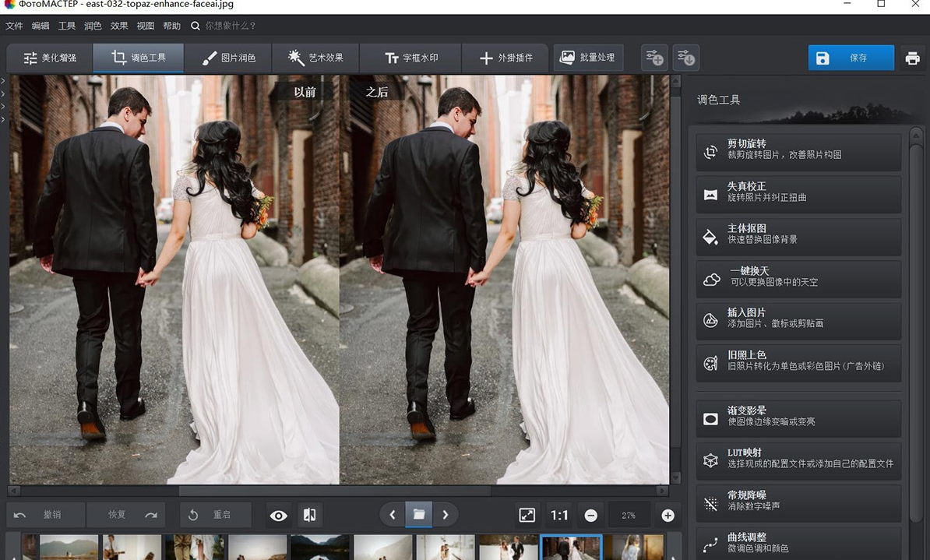Open the 工具 menu
The height and width of the screenshot is (560, 930).
point(66,26)
